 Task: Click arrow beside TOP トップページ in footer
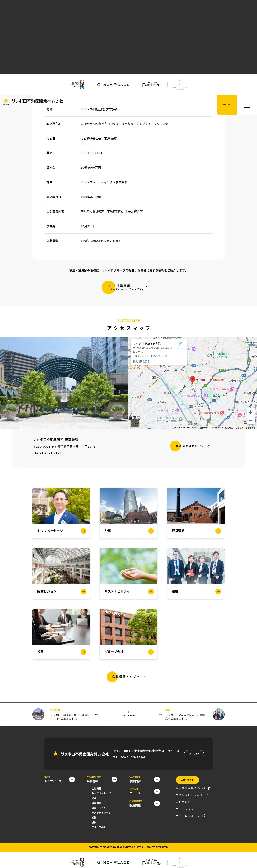click(x=72, y=779)
